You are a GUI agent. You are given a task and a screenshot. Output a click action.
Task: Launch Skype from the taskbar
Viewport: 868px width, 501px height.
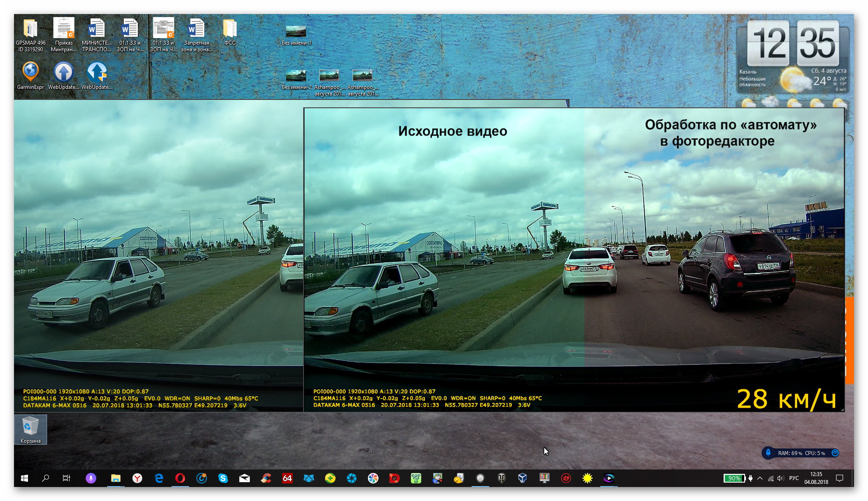(x=223, y=478)
